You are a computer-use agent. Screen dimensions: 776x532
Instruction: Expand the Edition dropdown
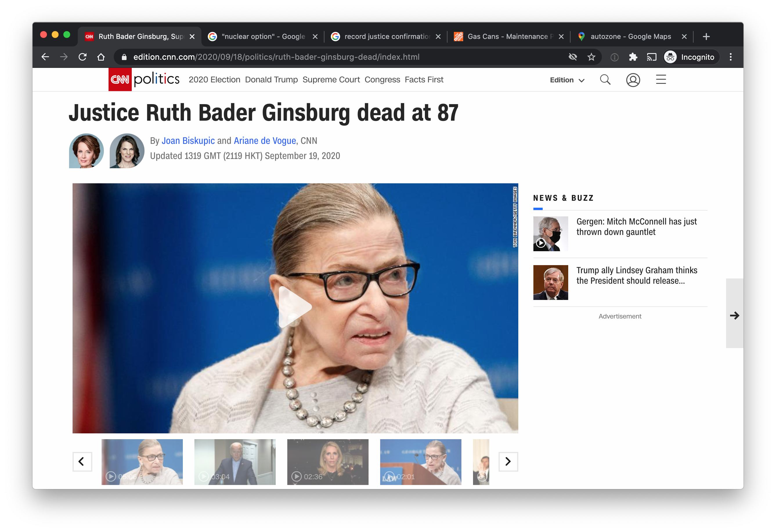[567, 80]
